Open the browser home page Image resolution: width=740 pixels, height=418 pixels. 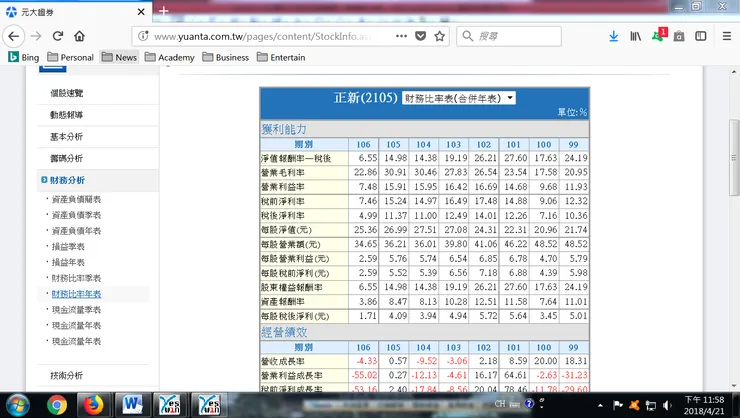79,36
